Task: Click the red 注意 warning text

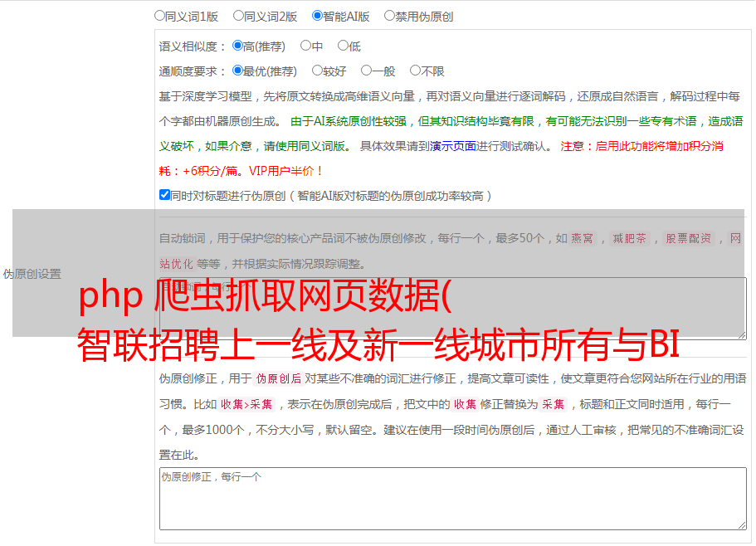Action: [441, 158]
